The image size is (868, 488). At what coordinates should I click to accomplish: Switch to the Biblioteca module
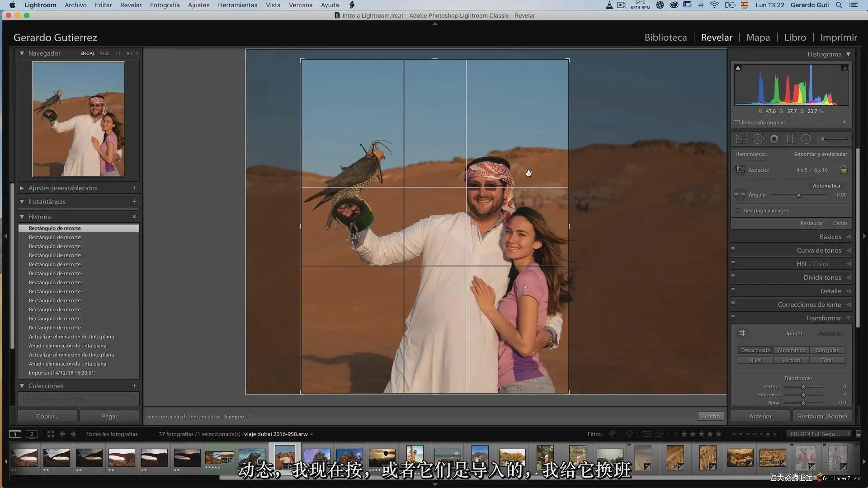tap(665, 38)
